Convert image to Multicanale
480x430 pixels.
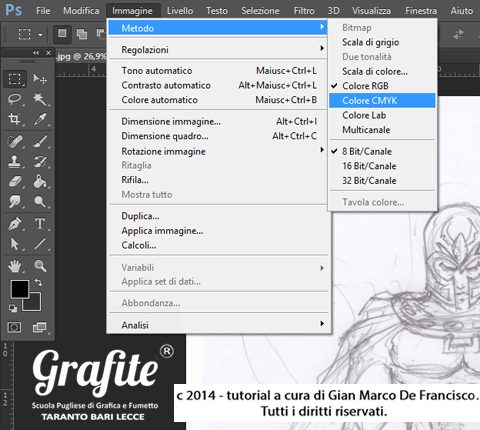tap(382, 130)
